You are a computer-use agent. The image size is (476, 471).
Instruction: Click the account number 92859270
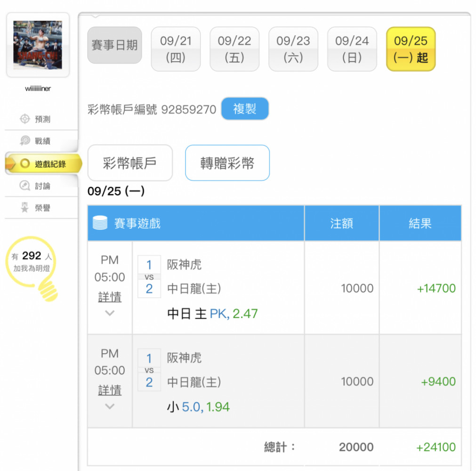(188, 109)
